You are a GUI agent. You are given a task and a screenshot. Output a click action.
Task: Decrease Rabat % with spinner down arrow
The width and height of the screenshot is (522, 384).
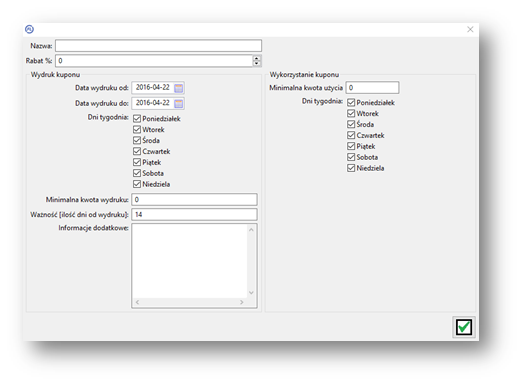[x=256, y=63]
